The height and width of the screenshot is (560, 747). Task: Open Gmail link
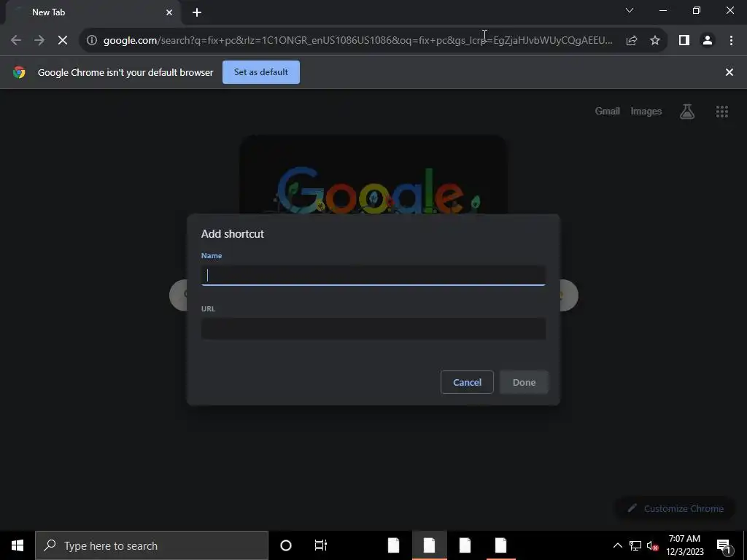(608, 111)
